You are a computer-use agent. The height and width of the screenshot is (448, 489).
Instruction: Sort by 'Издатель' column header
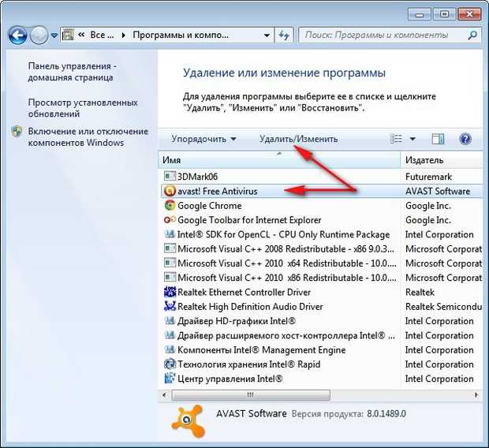pyautogui.click(x=442, y=160)
